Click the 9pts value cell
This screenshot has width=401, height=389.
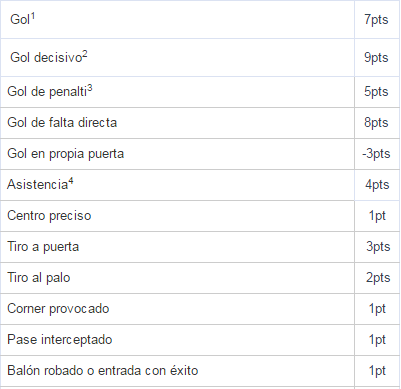tap(376, 57)
